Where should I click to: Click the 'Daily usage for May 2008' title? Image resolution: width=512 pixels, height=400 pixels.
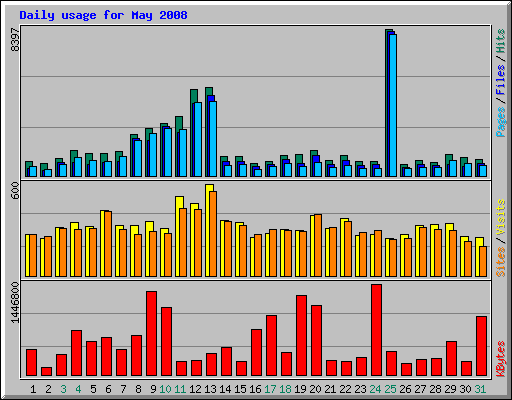coord(103,15)
